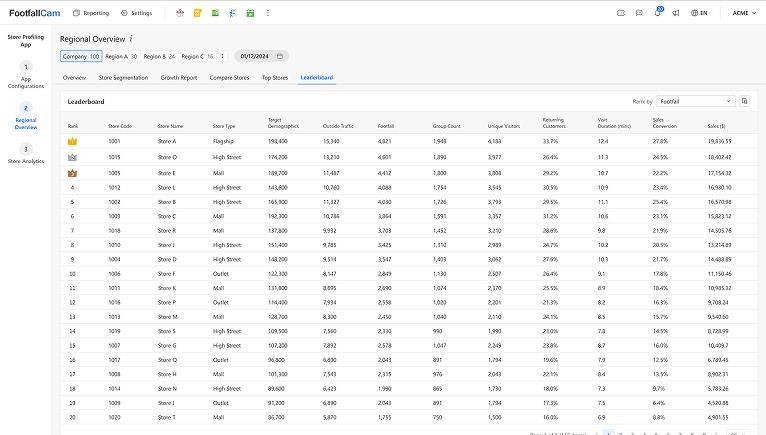Select the Region A filter

tap(121, 56)
